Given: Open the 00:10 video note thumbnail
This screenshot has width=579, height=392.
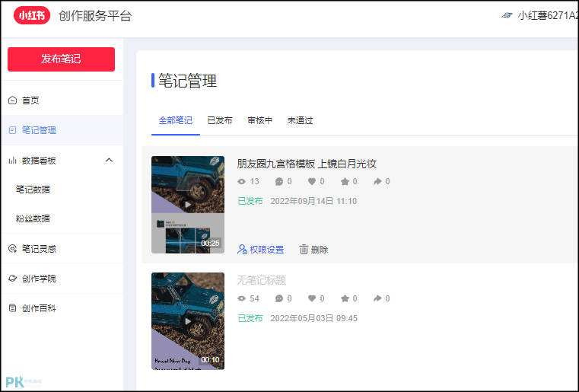Looking at the screenshot, I should (188, 321).
